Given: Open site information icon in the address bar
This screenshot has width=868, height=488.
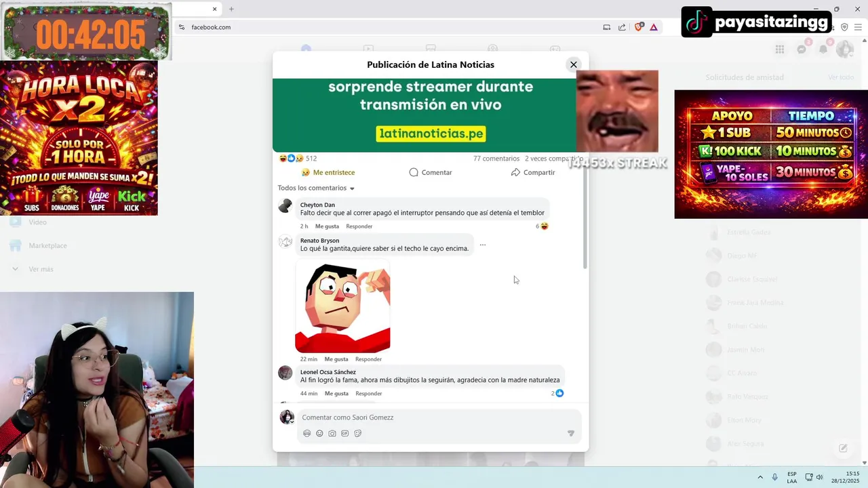Looking at the screenshot, I should 182,27.
